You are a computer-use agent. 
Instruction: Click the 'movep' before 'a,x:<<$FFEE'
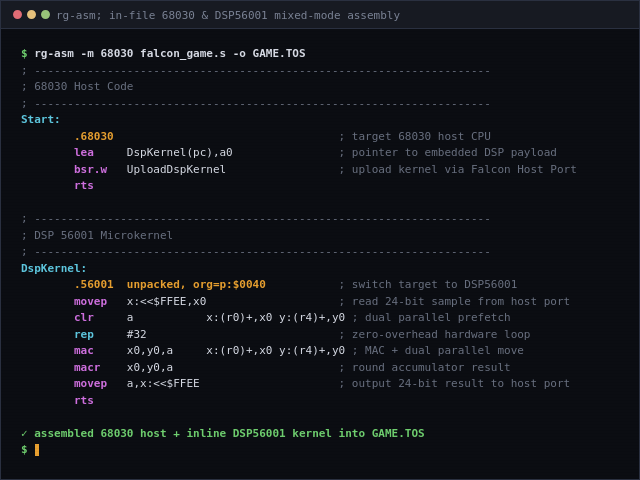click(x=91, y=384)
